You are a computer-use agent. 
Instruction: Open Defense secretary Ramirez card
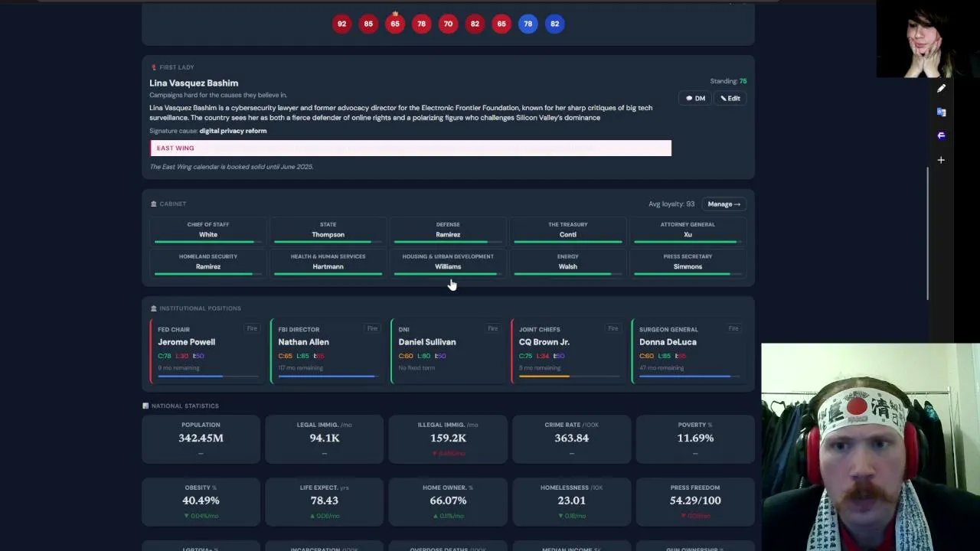coord(448,233)
